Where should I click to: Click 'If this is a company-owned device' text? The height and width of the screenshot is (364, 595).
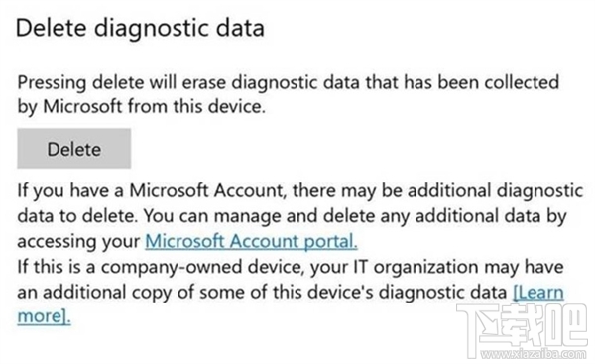coord(161,267)
